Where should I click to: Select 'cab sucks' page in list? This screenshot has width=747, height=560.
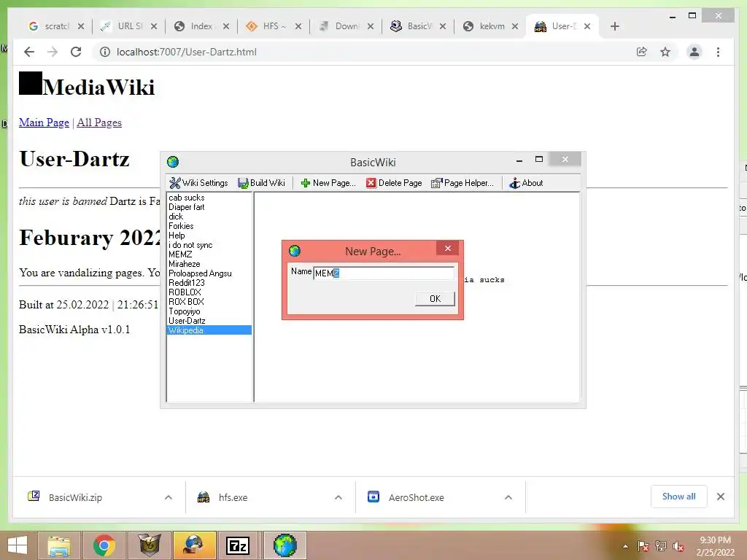(x=186, y=198)
